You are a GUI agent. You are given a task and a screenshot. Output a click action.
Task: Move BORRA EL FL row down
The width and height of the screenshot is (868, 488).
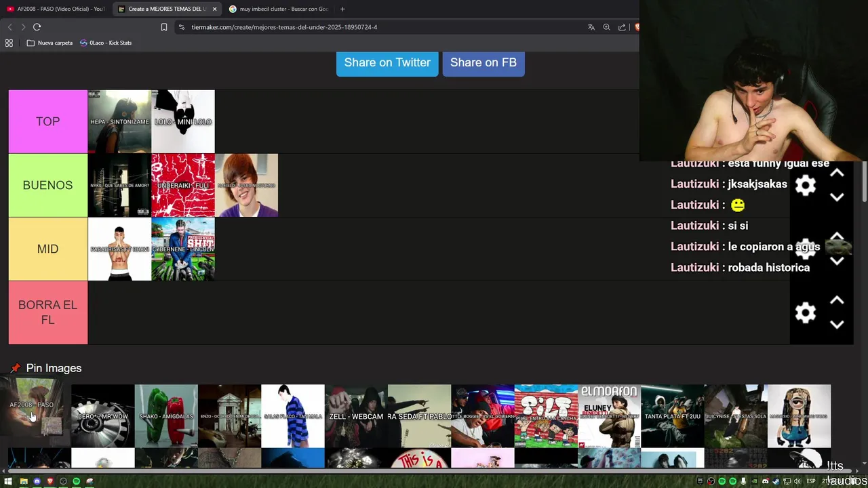837,325
